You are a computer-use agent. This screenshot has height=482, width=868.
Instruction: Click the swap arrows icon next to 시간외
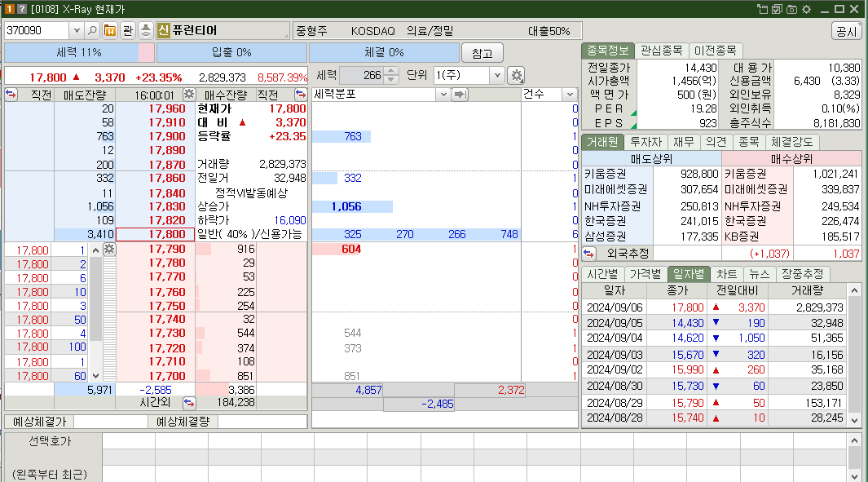coord(189,403)
